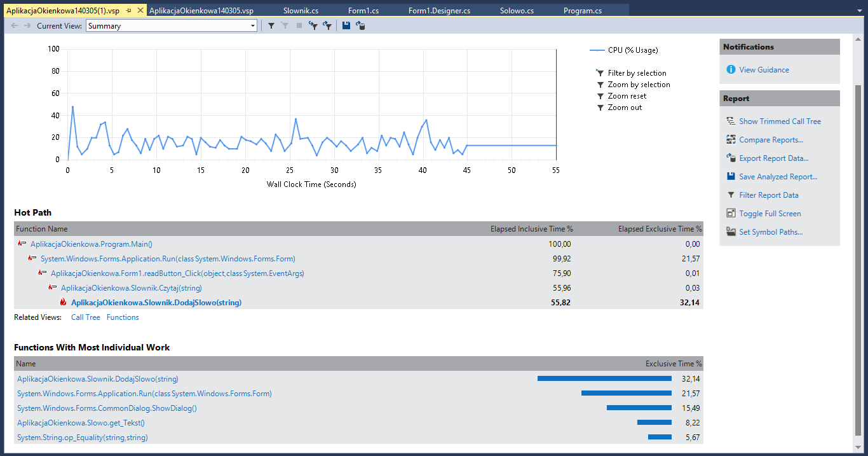Click the blue save icon in the toolbar
The image size is (868, 456).
click(346, 25)
